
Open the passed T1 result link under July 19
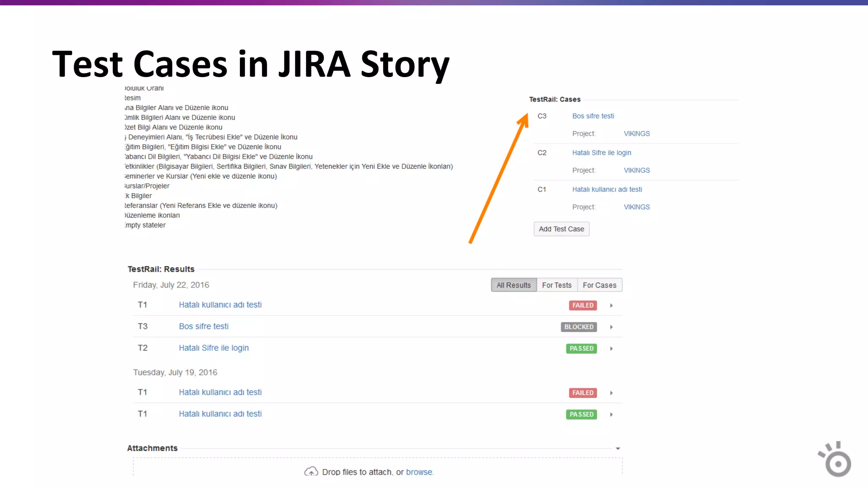pos(220,414)
